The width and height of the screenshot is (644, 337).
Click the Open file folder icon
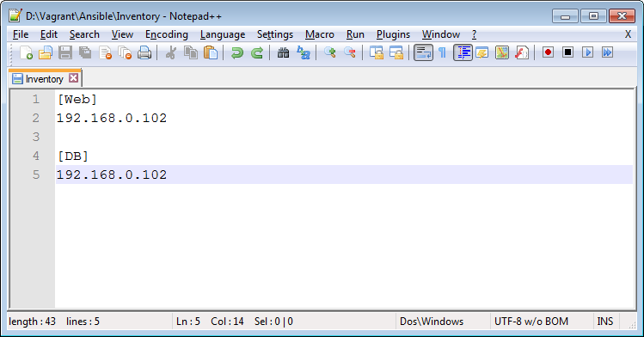coord(46,52)
